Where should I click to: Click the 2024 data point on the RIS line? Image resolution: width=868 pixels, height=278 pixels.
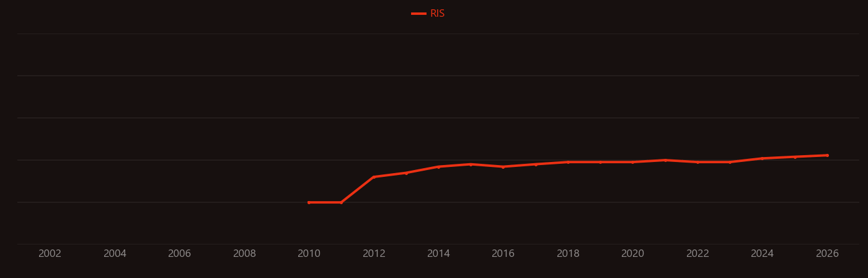[762, 158]
